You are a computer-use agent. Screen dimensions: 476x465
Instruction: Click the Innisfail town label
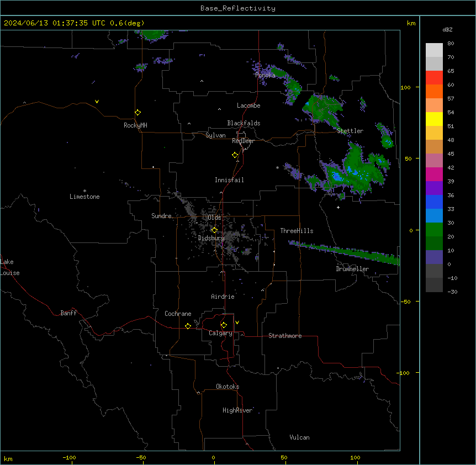click(229, 180)
